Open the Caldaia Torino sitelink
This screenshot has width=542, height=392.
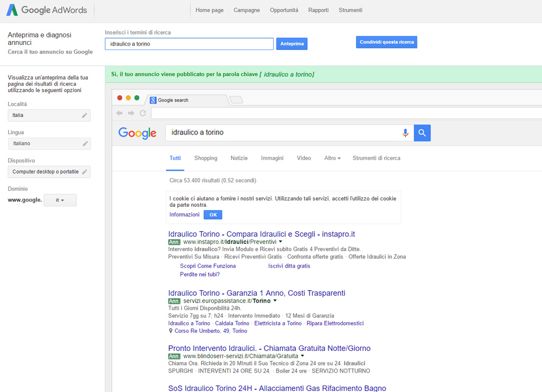coord(233,323)
